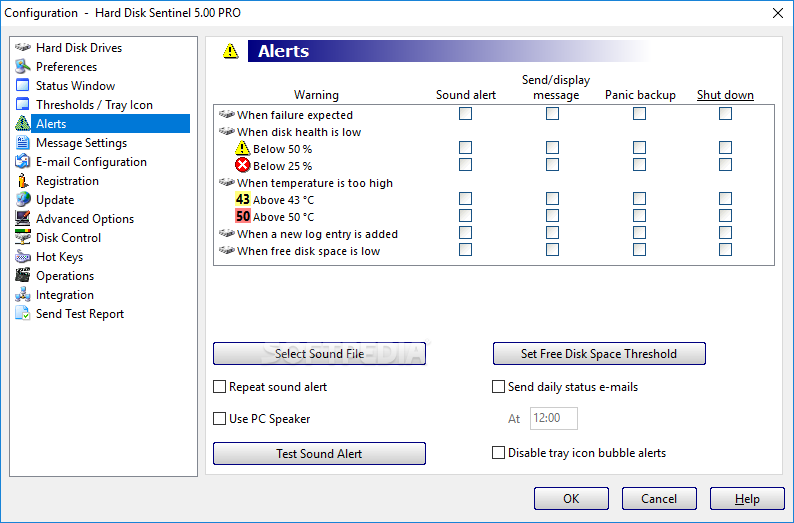Enable Sound alert for When failure expected
The width and height of the screenshot is (794, 523).
(465, 113)
